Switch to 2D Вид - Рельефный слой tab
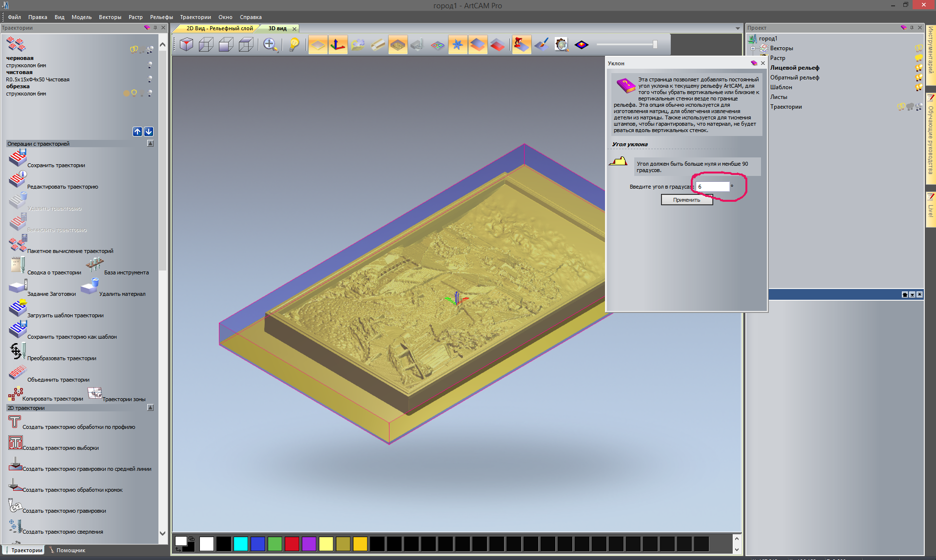 click(x=219, y=28)
